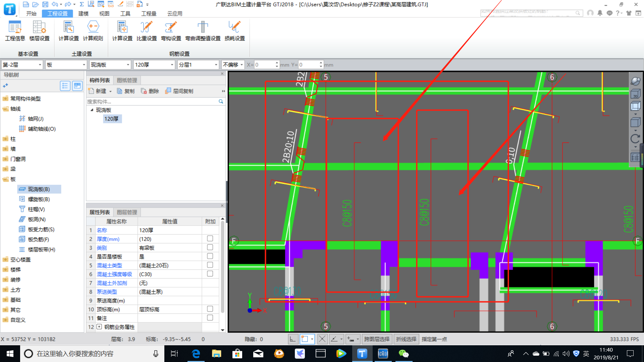
Task: Tick the 附加 checkbox for 混凝土强度等级
Action: pyautogui.click(x=210, y=274)
